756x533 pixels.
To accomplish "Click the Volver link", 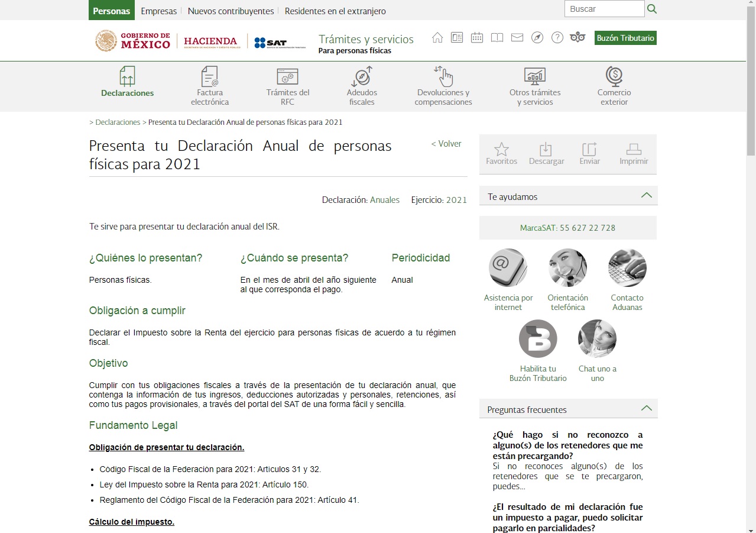I will coord(446,143).
